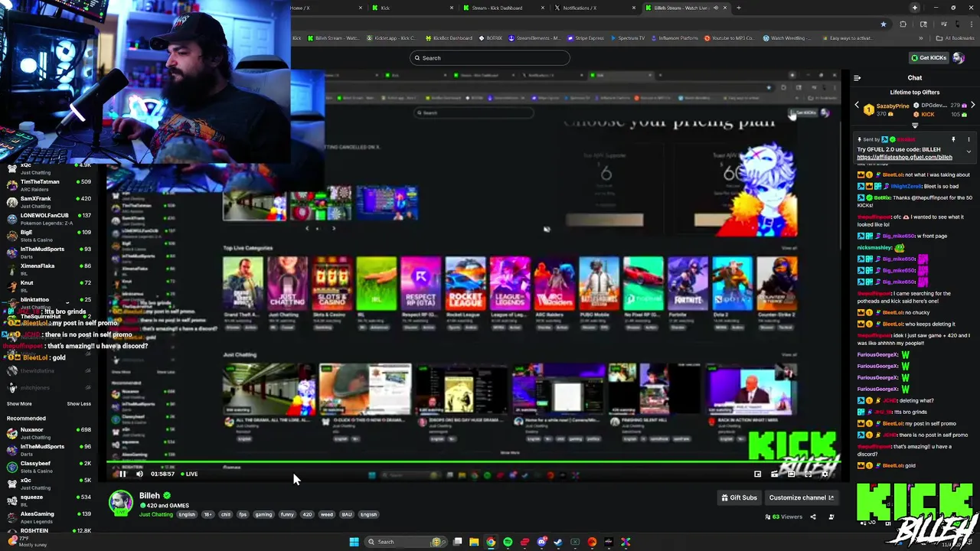980x551 pixels.
Task: Open stream player settings gear
Action: [x=825, y=474]
